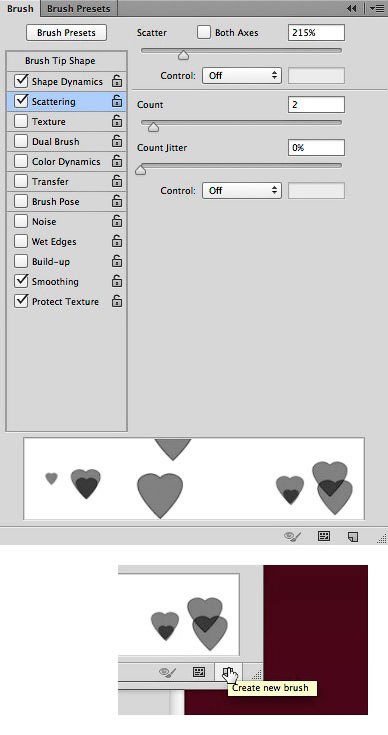This screenshot has width=388, height=735.
Task: Enable the Noise checkbox
Action: coord(21,221)
